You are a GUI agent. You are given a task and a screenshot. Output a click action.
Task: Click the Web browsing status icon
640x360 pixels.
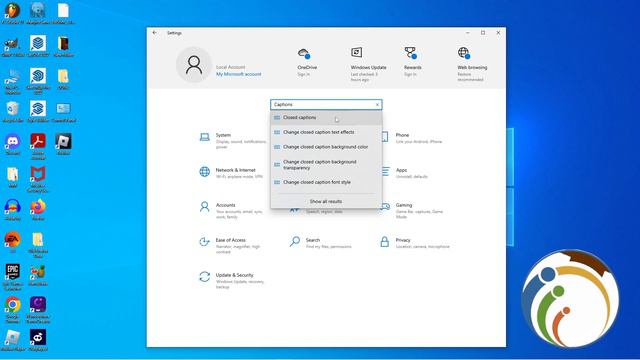pos(464,53)
